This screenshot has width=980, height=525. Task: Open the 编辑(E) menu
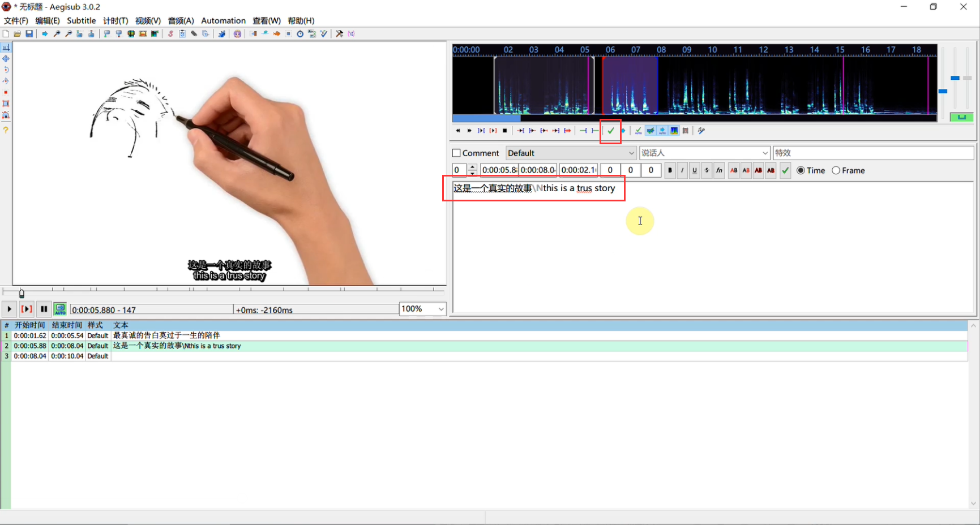tap(48, 20)
